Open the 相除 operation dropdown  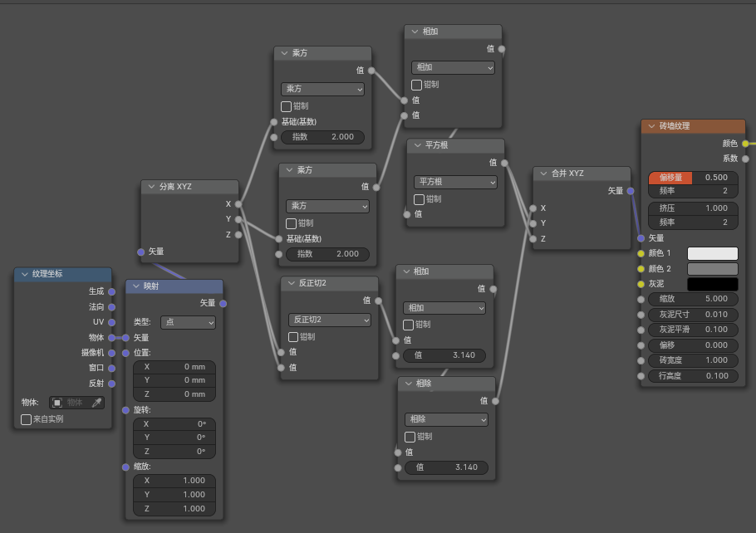click(x=446, y=420)
